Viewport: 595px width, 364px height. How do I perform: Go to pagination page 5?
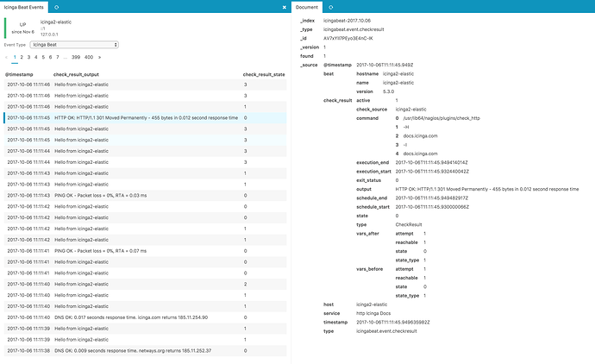point(43,57)
